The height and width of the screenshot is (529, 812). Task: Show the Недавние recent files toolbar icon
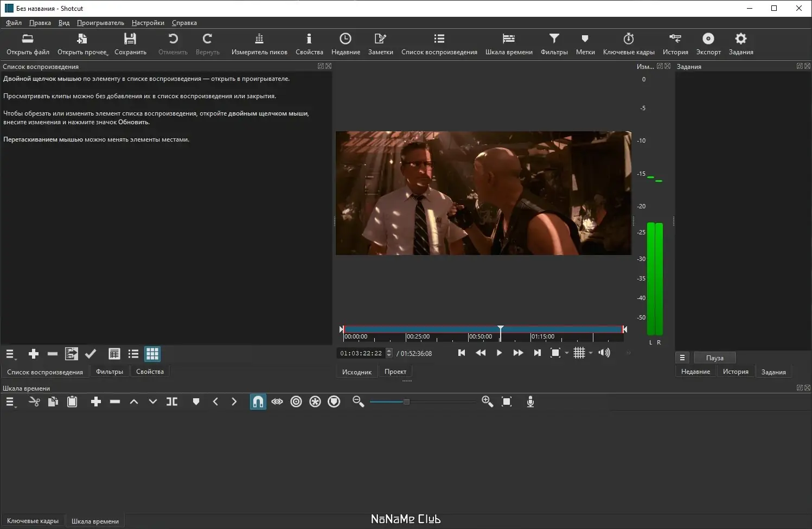pos(346,39)
